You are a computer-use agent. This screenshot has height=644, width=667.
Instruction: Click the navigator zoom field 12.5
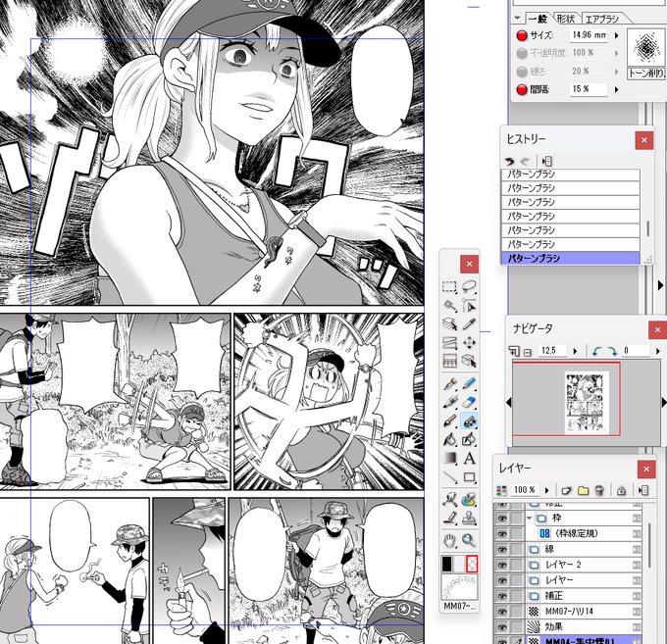[x=552, y=351]
